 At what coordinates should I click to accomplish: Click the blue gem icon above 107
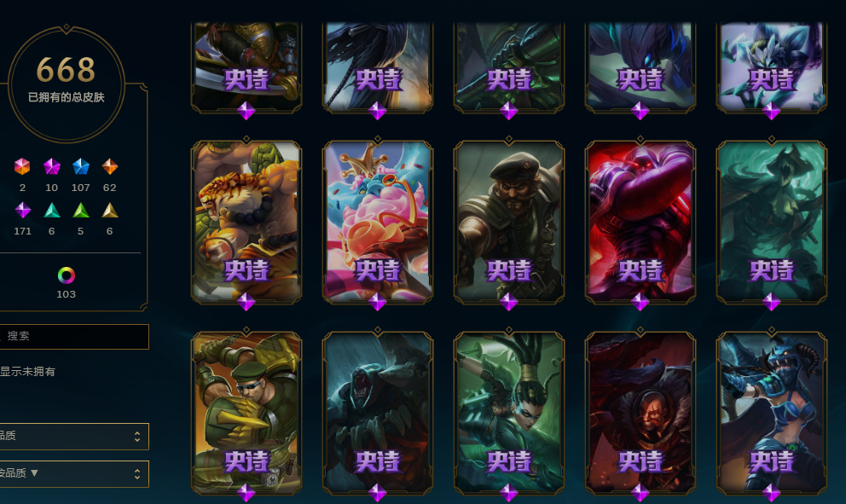click(x=81, y=166)
